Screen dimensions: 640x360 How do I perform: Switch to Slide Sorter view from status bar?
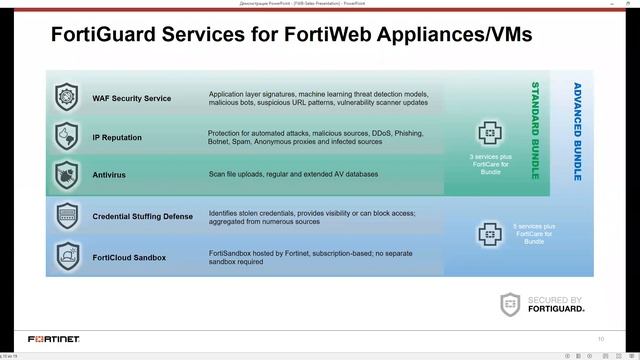pyautogui.click(x=619, y=356)
